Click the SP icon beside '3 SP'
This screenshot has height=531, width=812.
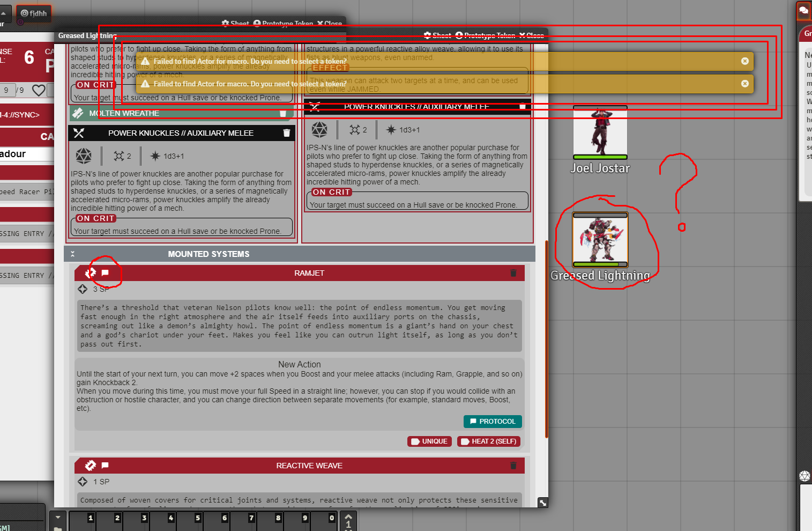click(83, 289)
